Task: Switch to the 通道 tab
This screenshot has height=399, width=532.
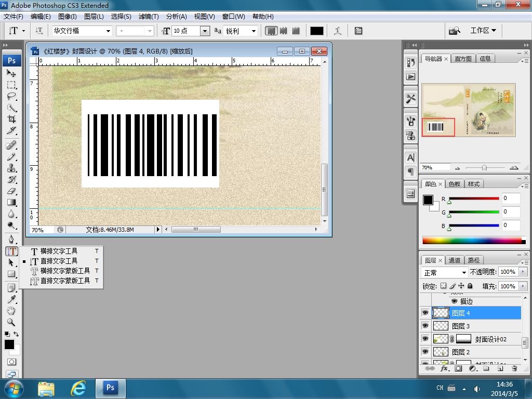Action: pyautogui.click(x=455, y=260)
